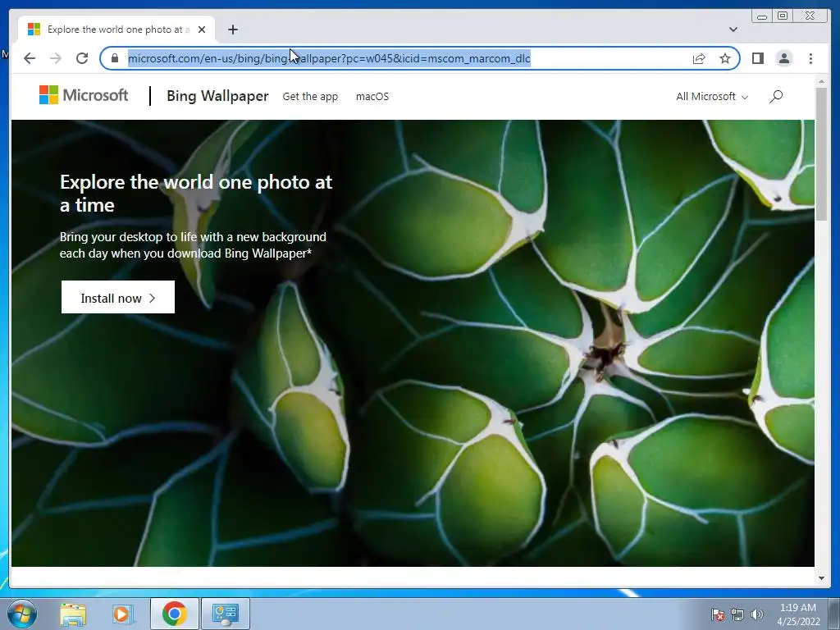This screenshot has height=630, width=840.
Task: Open tab search dropdown arrow
Action: [x=733, y=30]
